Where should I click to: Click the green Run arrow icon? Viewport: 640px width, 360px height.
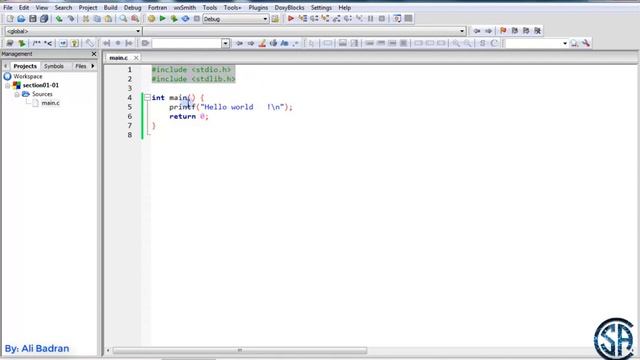point(162,19)
